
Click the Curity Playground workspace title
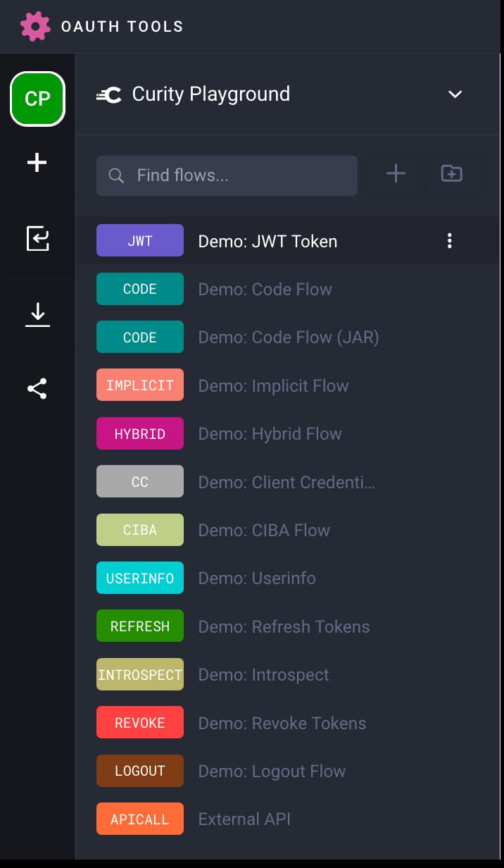point(210,94)
